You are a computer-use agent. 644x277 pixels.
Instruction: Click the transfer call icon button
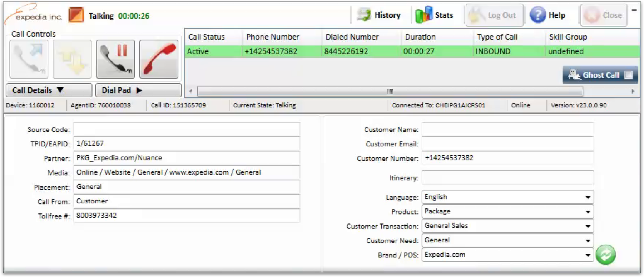(29, 59)
